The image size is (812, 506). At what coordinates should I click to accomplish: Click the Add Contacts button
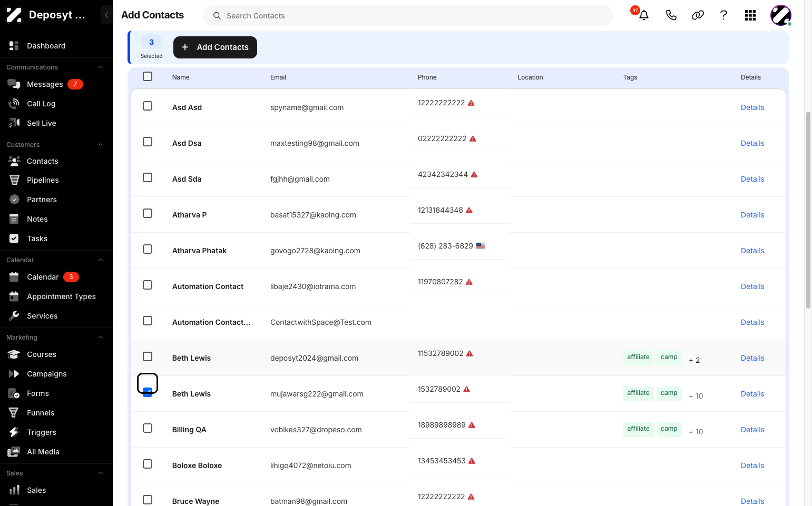215,47
